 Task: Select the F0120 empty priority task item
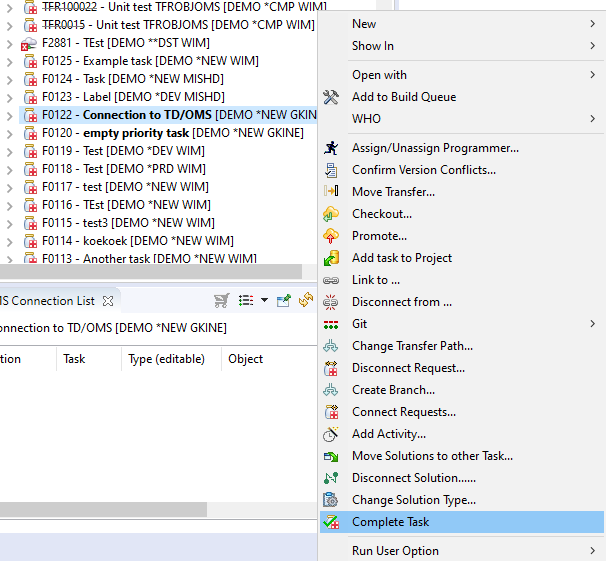(x=135, y=133)
